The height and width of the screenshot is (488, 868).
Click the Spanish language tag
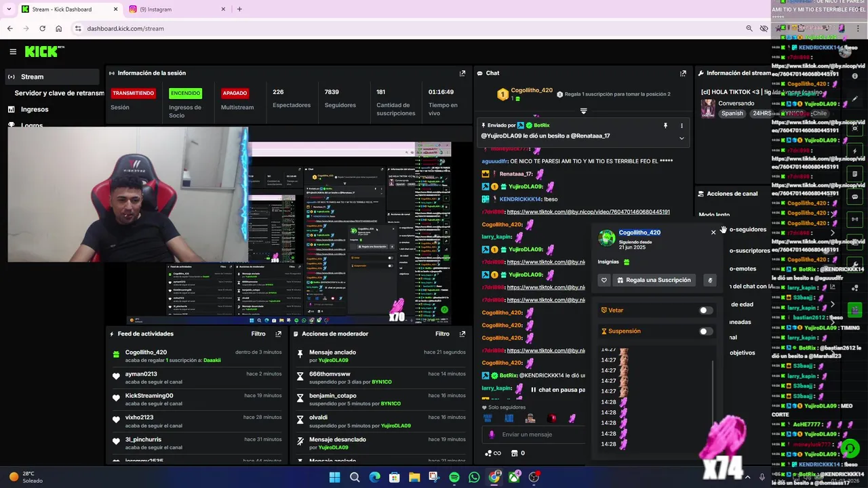[732, 114]
